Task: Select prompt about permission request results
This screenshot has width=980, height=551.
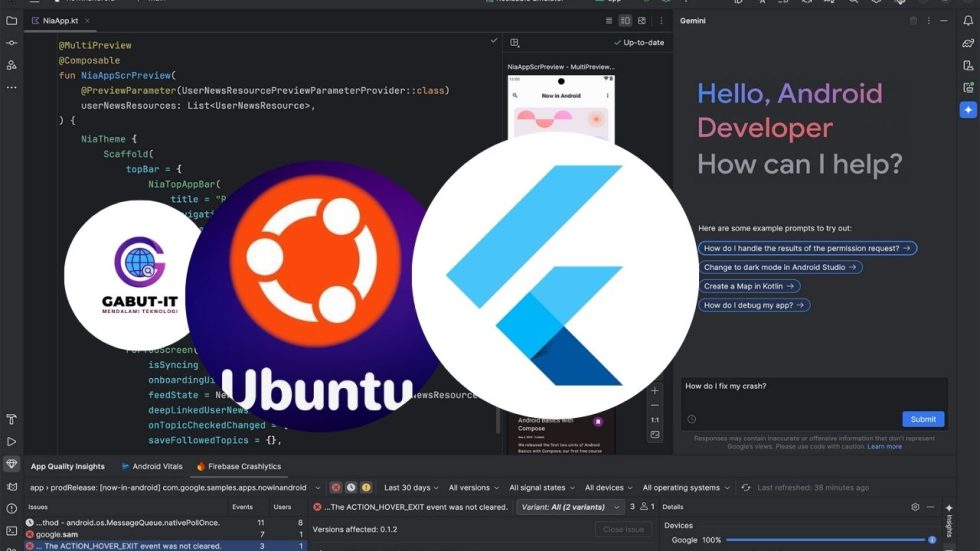Action: [x=807, y=248]
